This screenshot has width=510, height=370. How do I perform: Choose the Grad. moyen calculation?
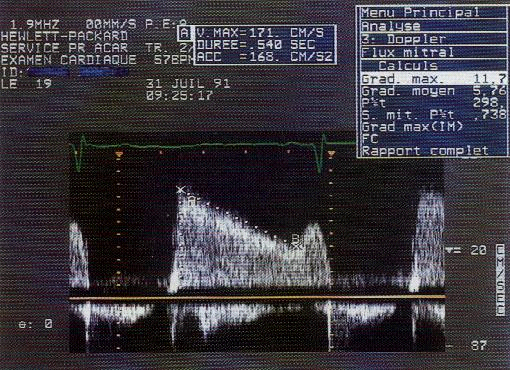tap(433, 91)
